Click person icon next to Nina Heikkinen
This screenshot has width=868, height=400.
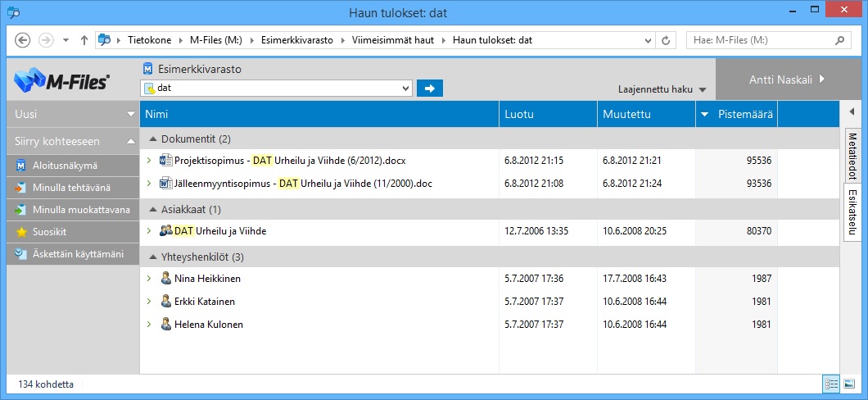point(165,278)
